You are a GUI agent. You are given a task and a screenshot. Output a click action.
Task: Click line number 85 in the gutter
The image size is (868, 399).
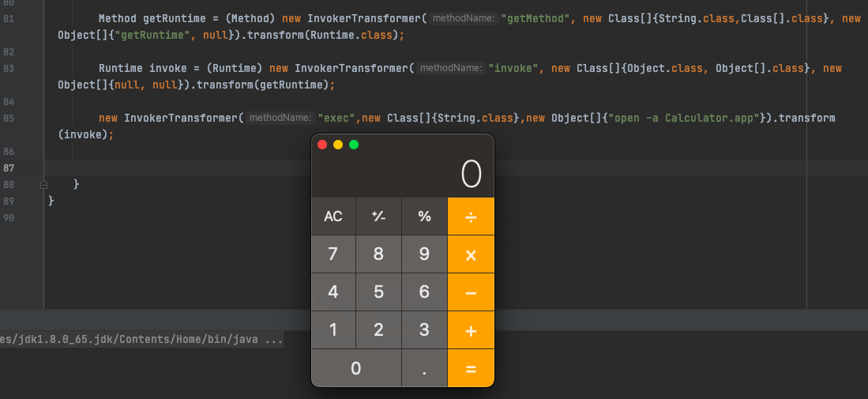9,119
